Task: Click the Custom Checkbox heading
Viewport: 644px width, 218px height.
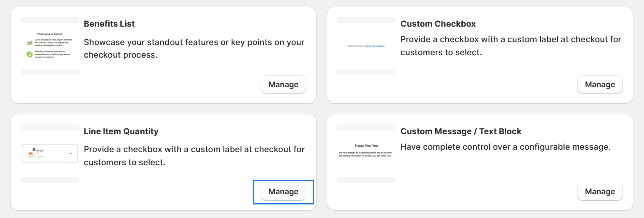Action: click(438, 24)
